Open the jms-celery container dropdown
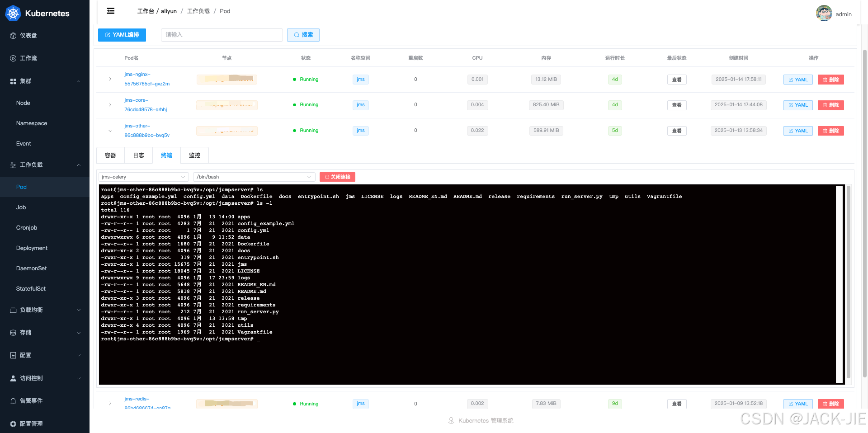 pos(143,177)
